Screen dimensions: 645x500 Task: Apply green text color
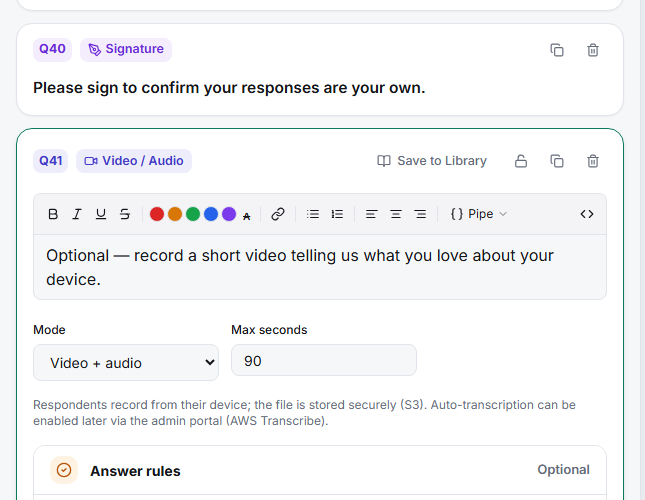[x=193, y=214]
